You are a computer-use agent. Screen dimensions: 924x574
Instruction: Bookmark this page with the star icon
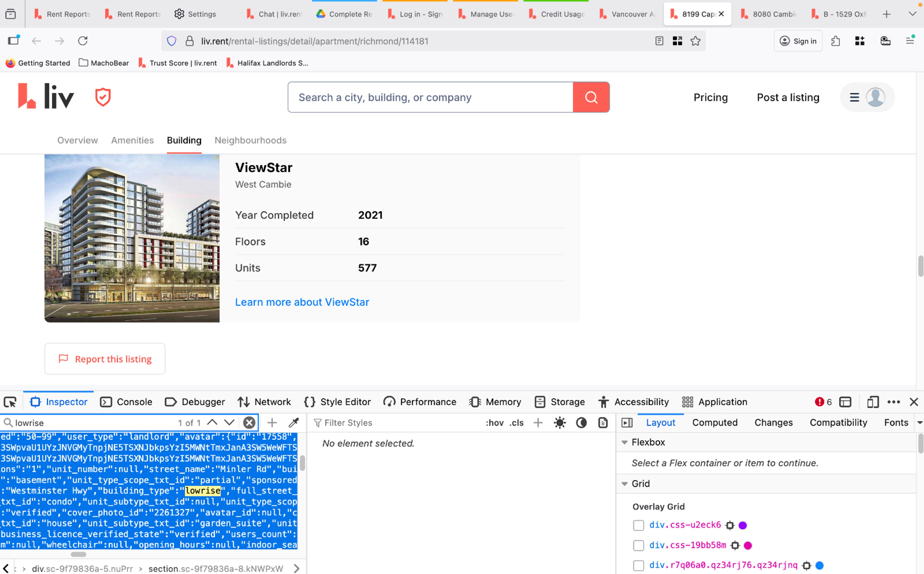695,41
